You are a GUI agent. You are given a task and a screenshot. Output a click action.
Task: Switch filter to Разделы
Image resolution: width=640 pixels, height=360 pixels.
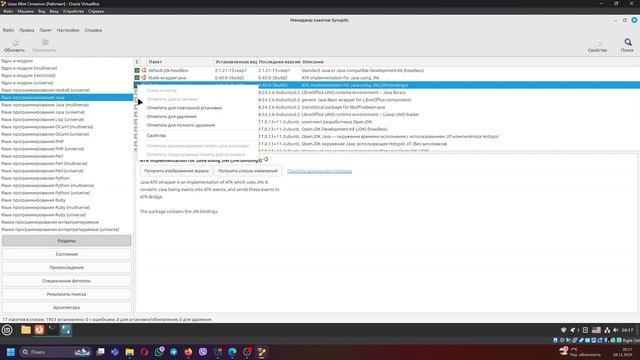pos(67,241)
